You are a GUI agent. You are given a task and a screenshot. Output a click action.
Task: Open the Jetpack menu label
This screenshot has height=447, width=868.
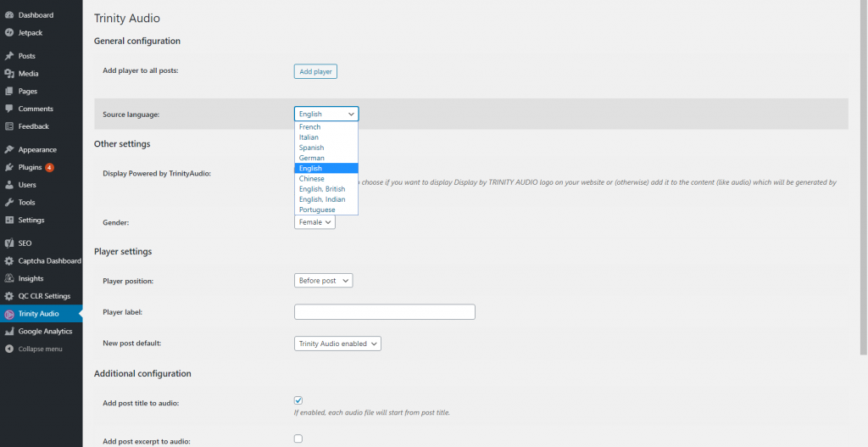[x=31, y=33]
